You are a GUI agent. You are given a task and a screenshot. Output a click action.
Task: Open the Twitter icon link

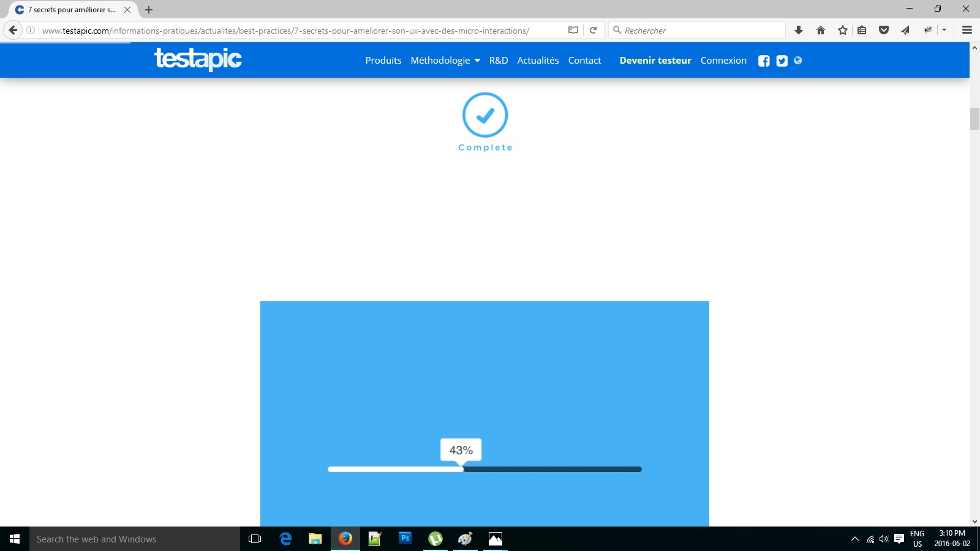click(782, 61)
